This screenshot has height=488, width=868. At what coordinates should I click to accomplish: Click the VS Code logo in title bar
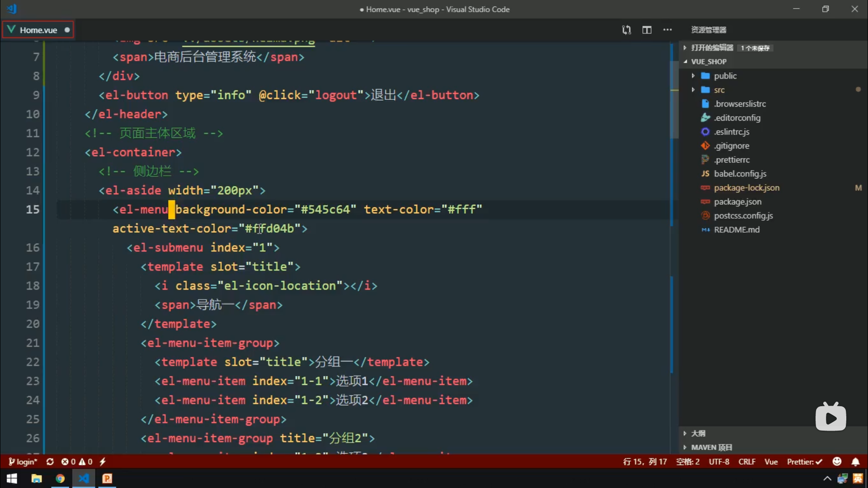12,9
